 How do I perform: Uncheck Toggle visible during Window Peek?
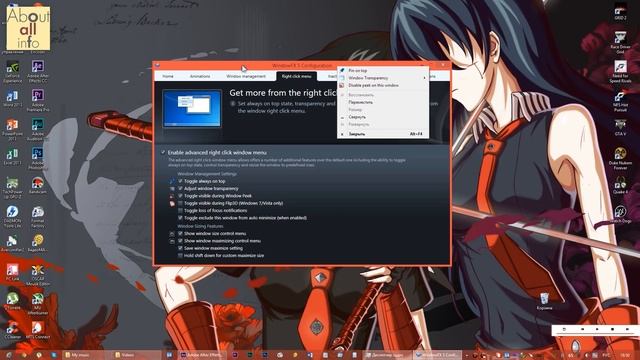[x=180, y=196]
